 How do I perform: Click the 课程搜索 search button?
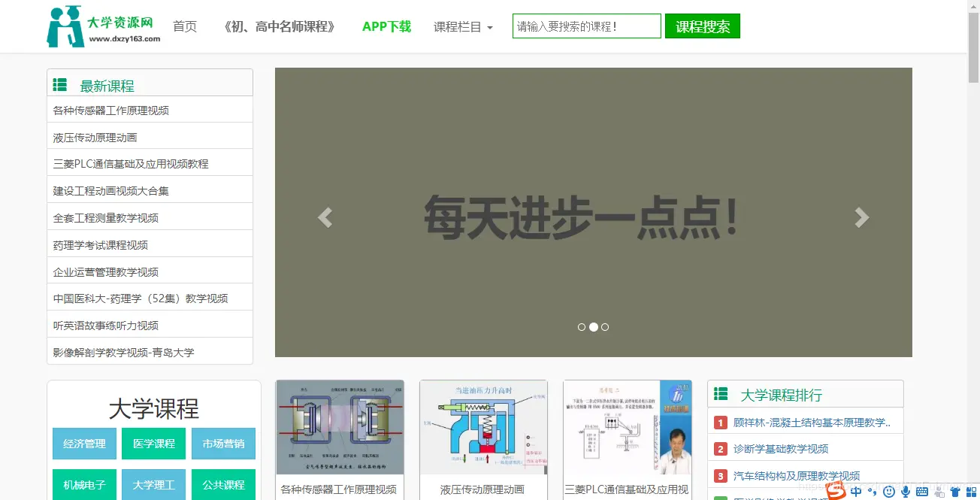coord(702,26)
